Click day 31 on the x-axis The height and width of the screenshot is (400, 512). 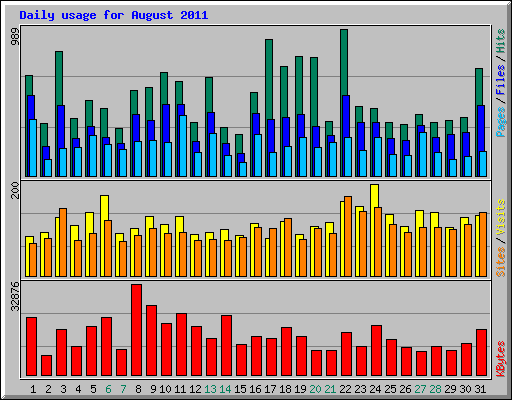pyautogui.click(x=480, y=389)
